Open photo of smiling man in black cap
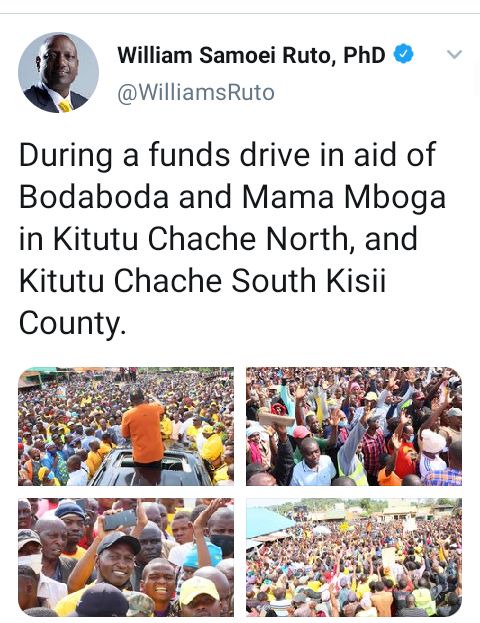This screenshot has width=480, height=623. [126, 557]
